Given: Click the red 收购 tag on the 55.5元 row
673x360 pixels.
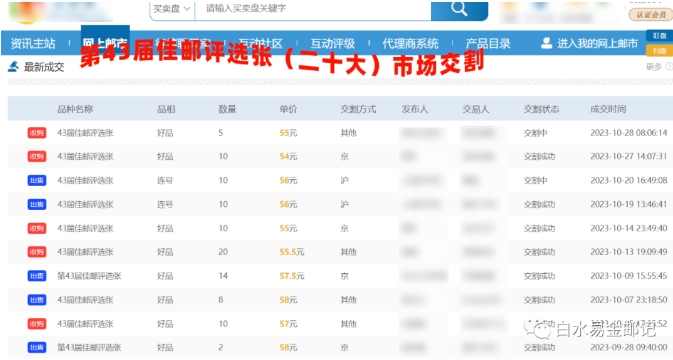Looking at the screenshot, I should 37,252.
